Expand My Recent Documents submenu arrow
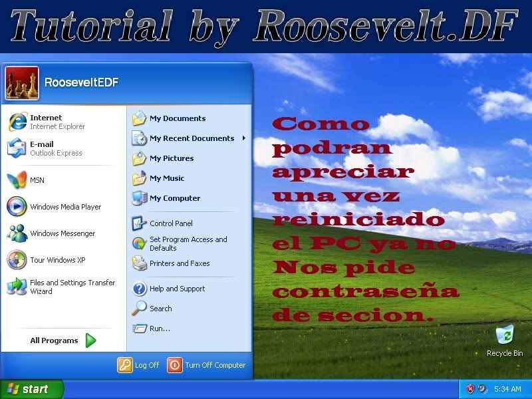The height and width of the screenshot is (399, 532). [x=244, y=138]
